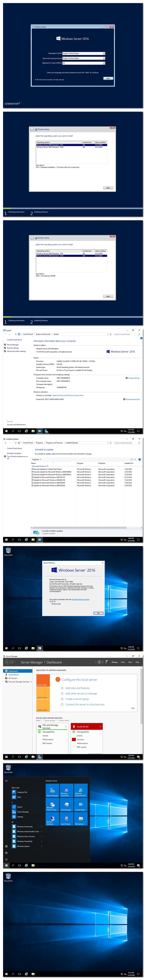
Task: Open the Manage menu in Server Manager
Action: click(114, 662)
